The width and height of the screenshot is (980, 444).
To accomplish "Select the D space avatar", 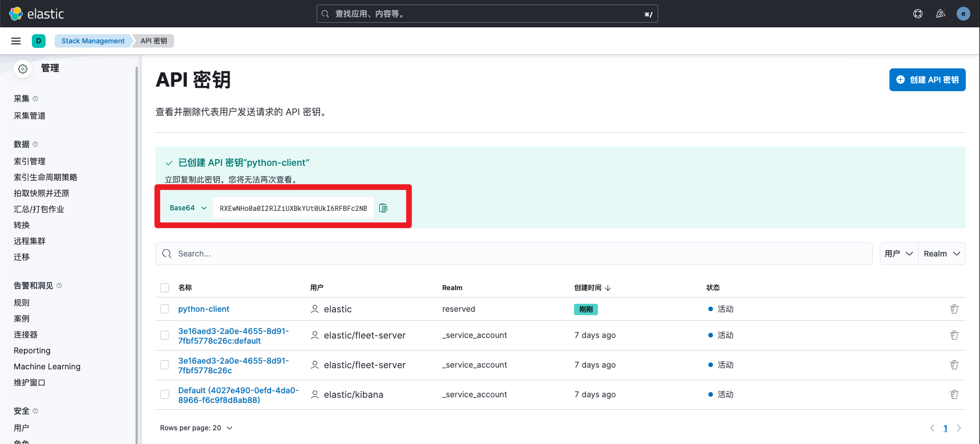I will tap(39, 41).
